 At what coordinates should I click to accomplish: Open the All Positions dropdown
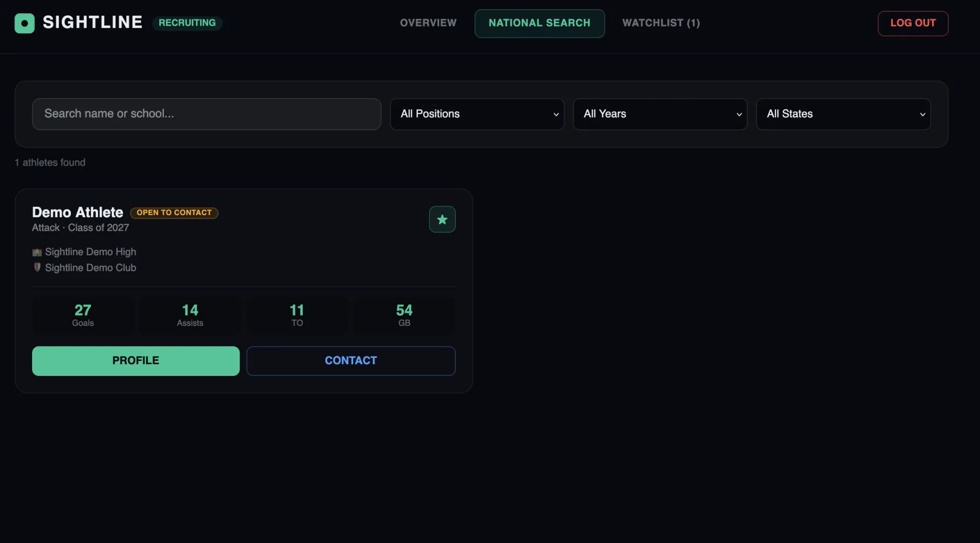click(477, 114)
